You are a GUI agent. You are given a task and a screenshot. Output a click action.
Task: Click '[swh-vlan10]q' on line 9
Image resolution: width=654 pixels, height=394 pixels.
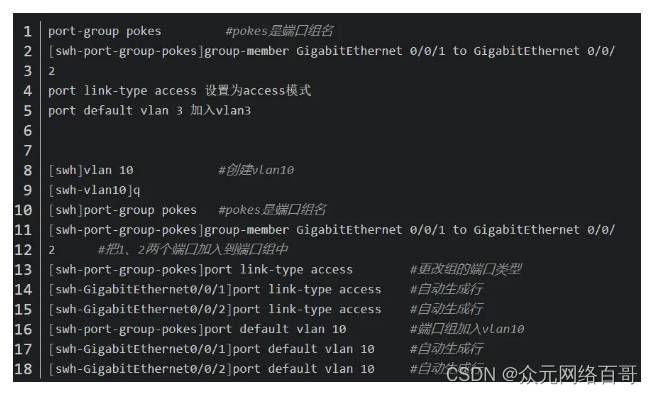[x=94, y=190]
